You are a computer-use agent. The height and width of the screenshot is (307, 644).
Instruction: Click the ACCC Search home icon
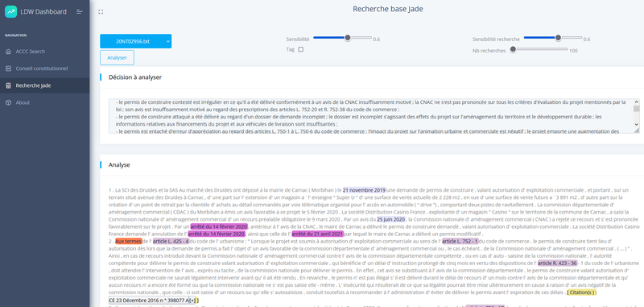tap(8, 52)
